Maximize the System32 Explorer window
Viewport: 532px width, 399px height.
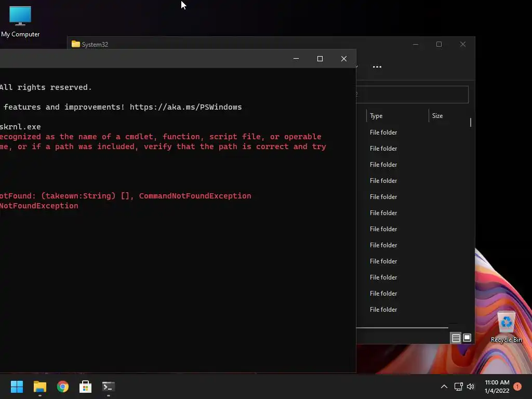coord(438,45)
